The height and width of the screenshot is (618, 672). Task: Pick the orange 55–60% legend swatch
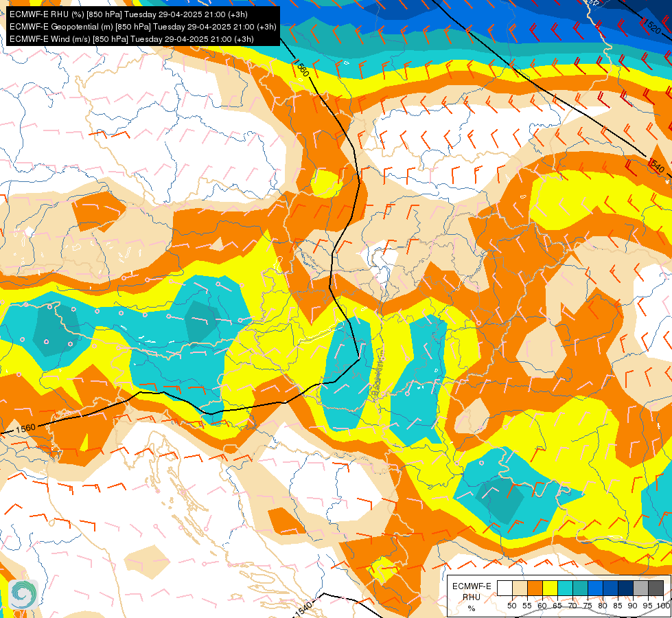pos(535,588)
